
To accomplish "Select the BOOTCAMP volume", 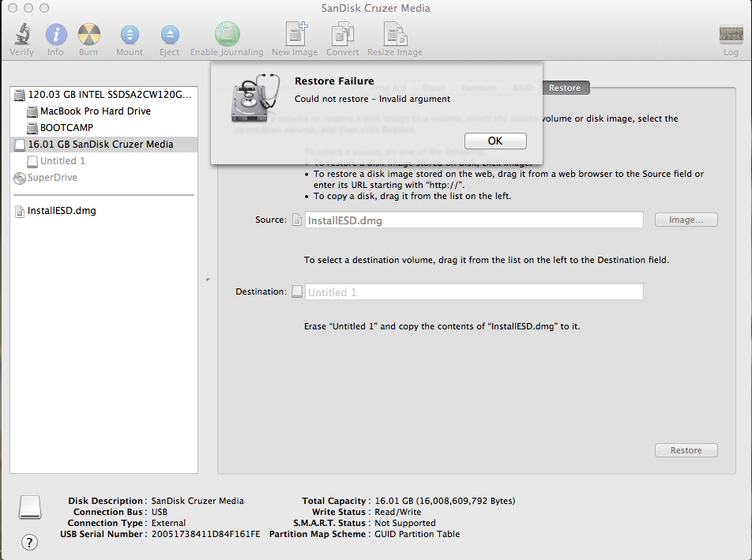I will (x=103, y=128).
